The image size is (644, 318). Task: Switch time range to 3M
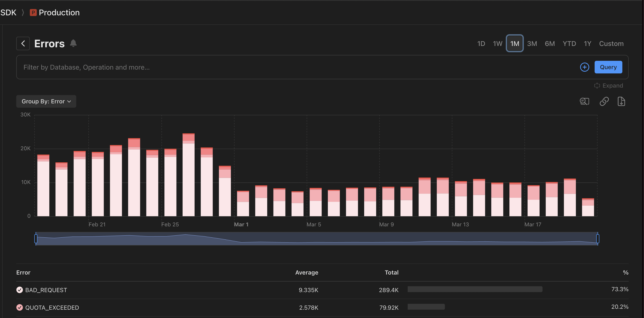[x=532, y=44]
